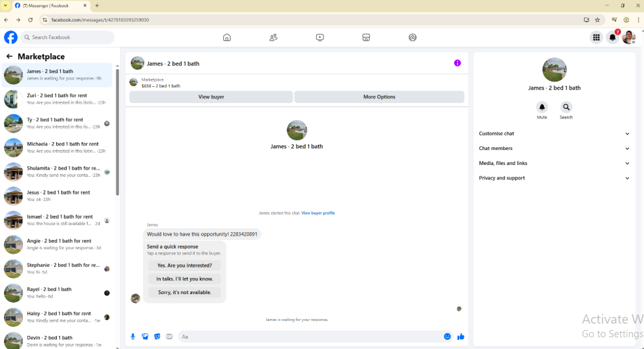
Task: Mute the conversation with bell icon
Action: coord(541,107)
